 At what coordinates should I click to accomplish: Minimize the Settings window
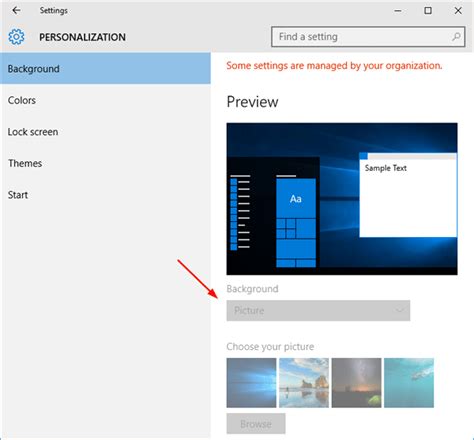click(398, 11)
